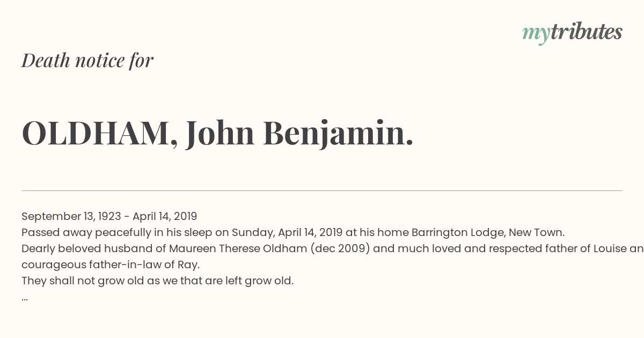Click the mytributes logo
This screenshot has width=644, height=338.
(572, 33)
